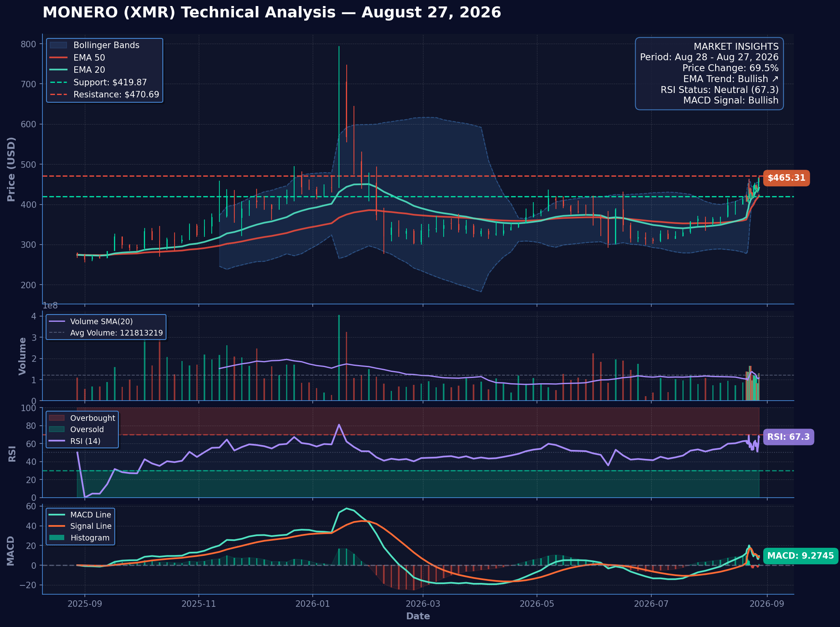Select the 'RSI (14)' legend label
This screenshot has width=840, height=627.
click(85, 441)
